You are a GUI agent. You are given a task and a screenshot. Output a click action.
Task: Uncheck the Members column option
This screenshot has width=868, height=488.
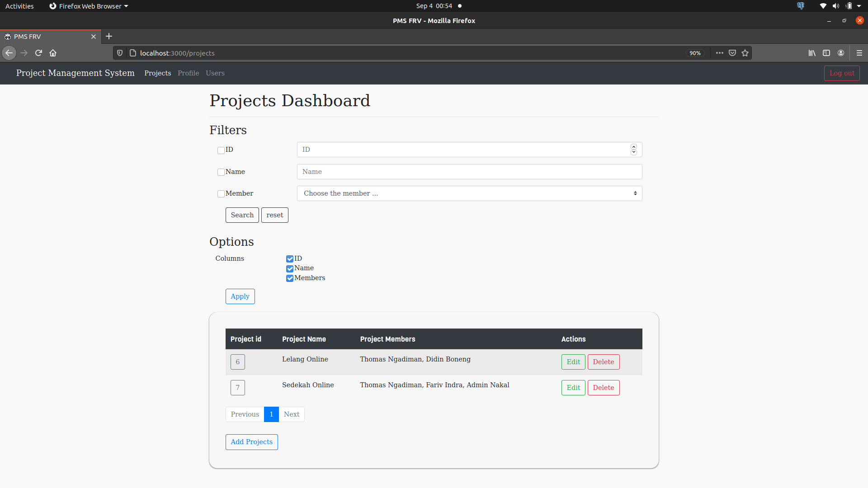click(289, 278)
